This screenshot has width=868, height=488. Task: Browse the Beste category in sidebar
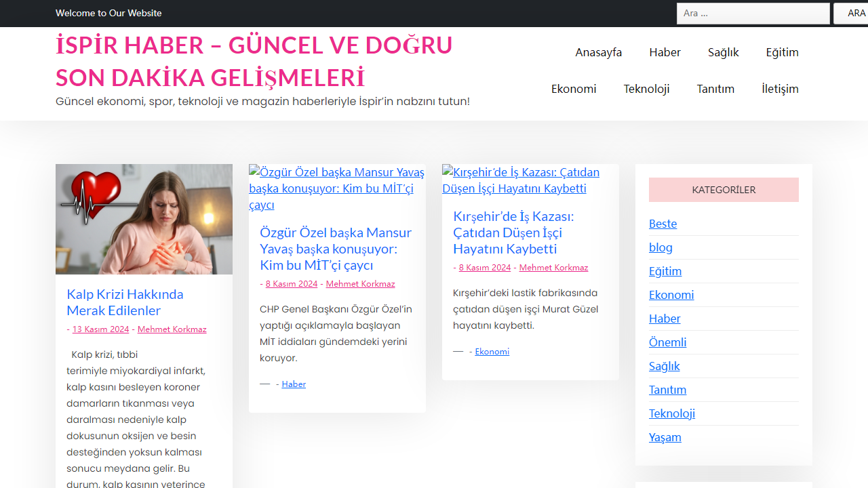click(x=663, y=224)
